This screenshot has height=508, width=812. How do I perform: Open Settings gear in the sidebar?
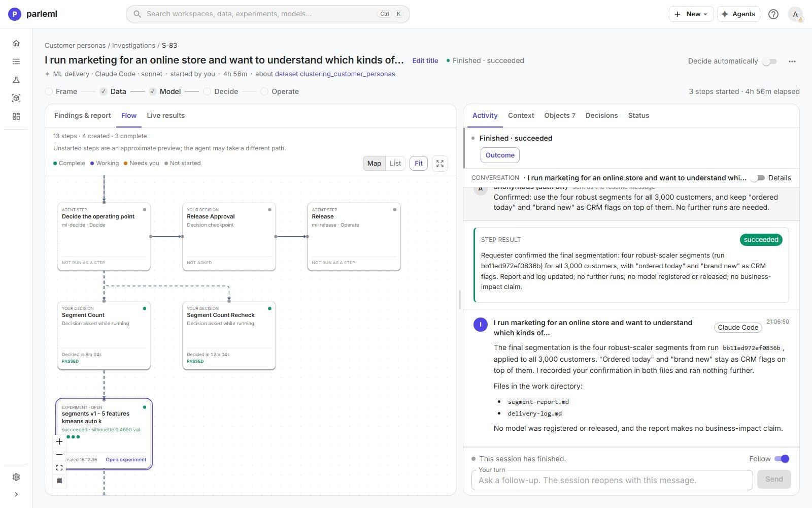click(x=16, y=477)
